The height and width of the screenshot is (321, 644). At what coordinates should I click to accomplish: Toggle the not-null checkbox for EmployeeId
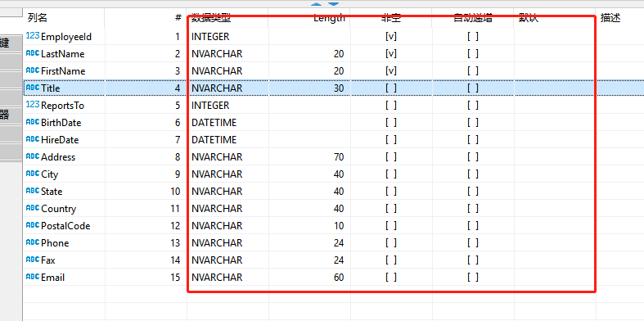click(x=391, y=37)
